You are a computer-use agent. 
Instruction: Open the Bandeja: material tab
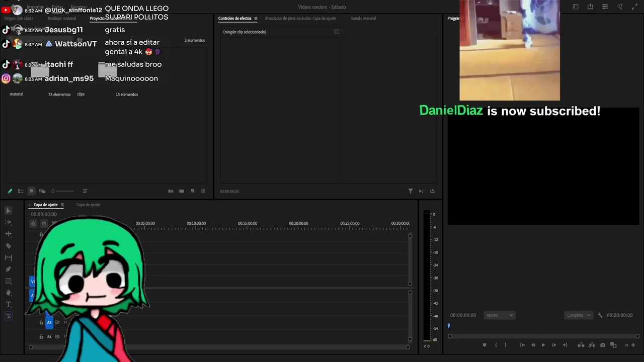[62, 19]
